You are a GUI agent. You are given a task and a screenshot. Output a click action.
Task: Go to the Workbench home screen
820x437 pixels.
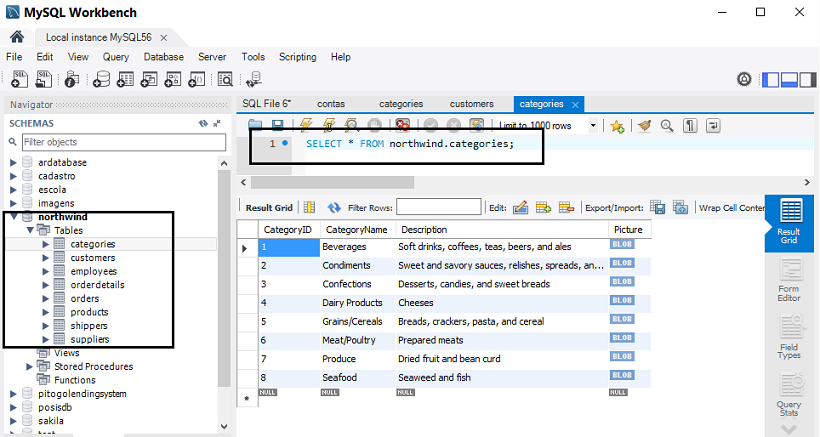tap(17, 37)
